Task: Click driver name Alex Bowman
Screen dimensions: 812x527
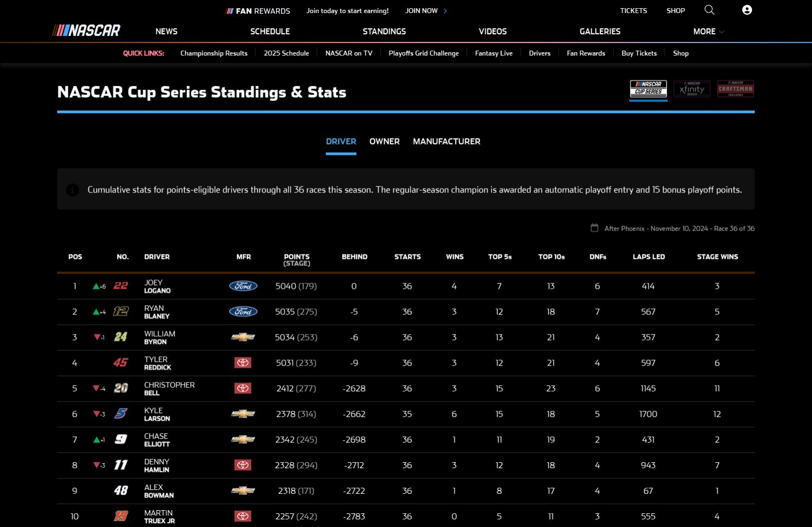Action: 159,491
